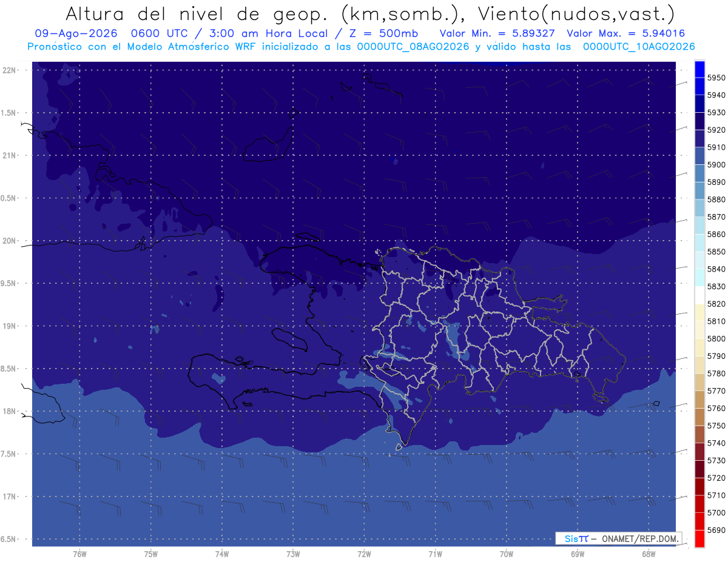Click the '5950' legend value
Screen dimensions: 728x562
(716, 78)
